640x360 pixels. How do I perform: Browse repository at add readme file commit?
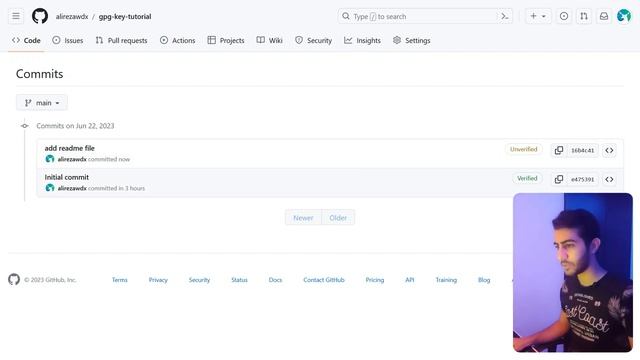point(609,150)
